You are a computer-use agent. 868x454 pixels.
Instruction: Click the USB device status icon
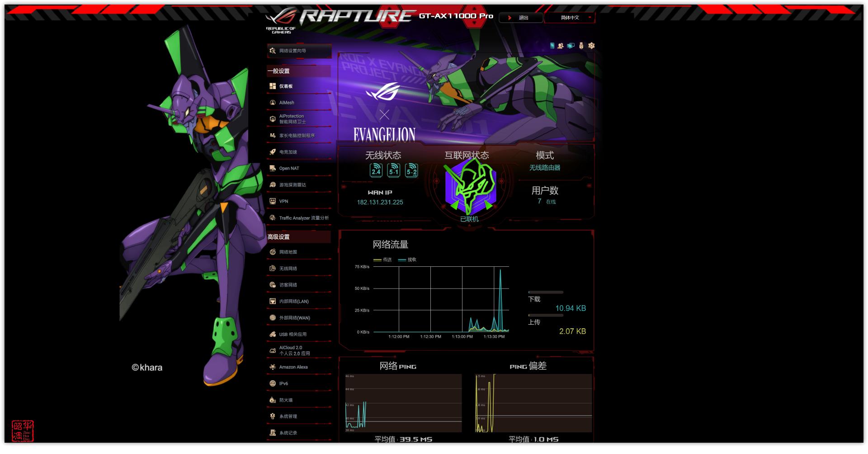581,46
